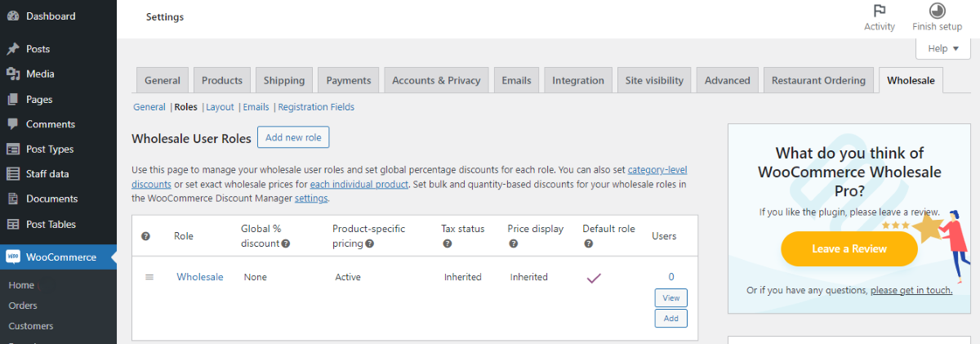Viewport: 980px width, 344px height.
Task: Open WooCommerce Customers submenu item
Action: [x=31, y=326]
